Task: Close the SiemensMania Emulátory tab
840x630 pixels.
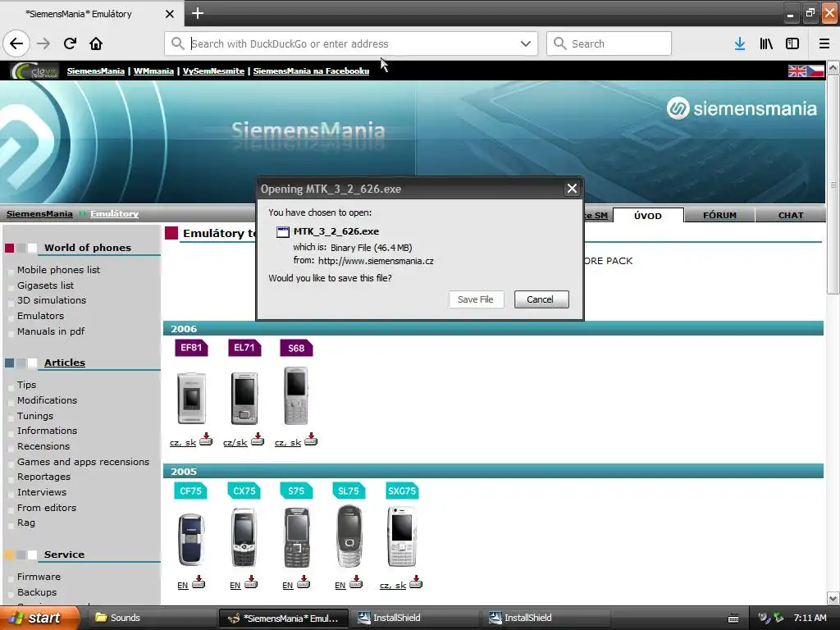Action: [x=169, y=14]
